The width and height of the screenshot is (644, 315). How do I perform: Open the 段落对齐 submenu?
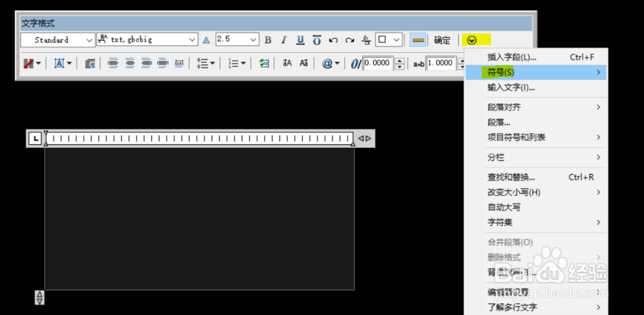[x=536, y=107]
